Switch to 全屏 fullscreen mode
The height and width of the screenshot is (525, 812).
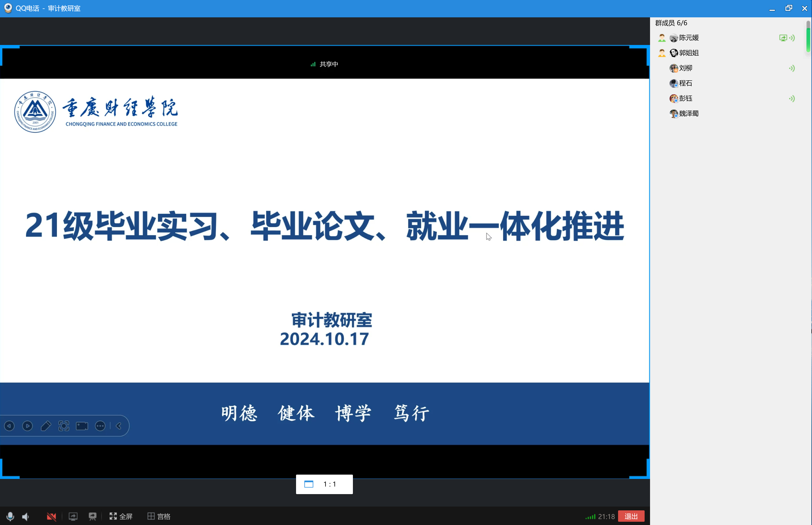(x=121, y=517)
